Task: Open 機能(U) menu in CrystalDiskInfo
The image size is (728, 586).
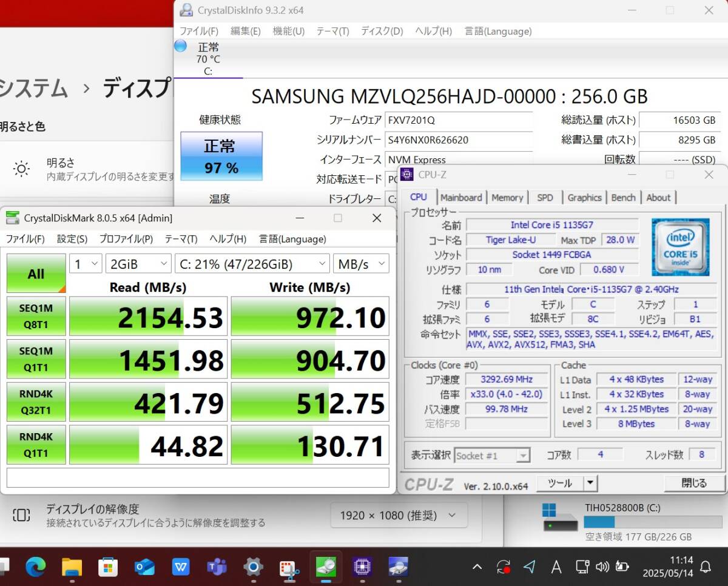Action: click(x=288, y=31)
